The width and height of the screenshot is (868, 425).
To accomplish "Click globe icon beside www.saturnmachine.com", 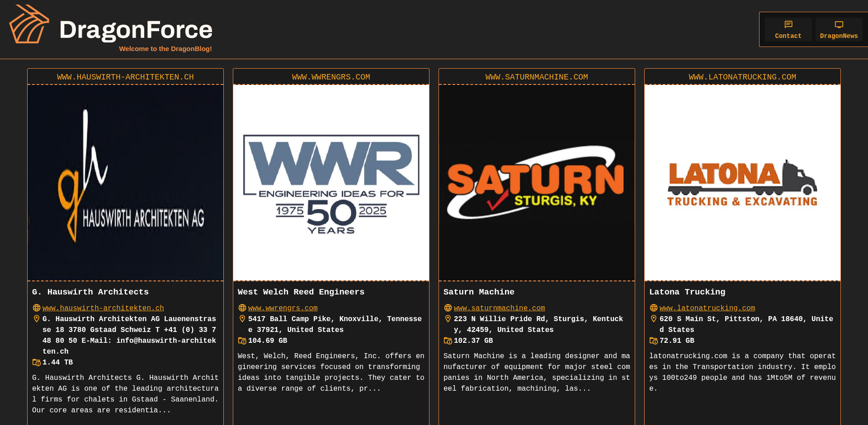I will click(448, 308).
